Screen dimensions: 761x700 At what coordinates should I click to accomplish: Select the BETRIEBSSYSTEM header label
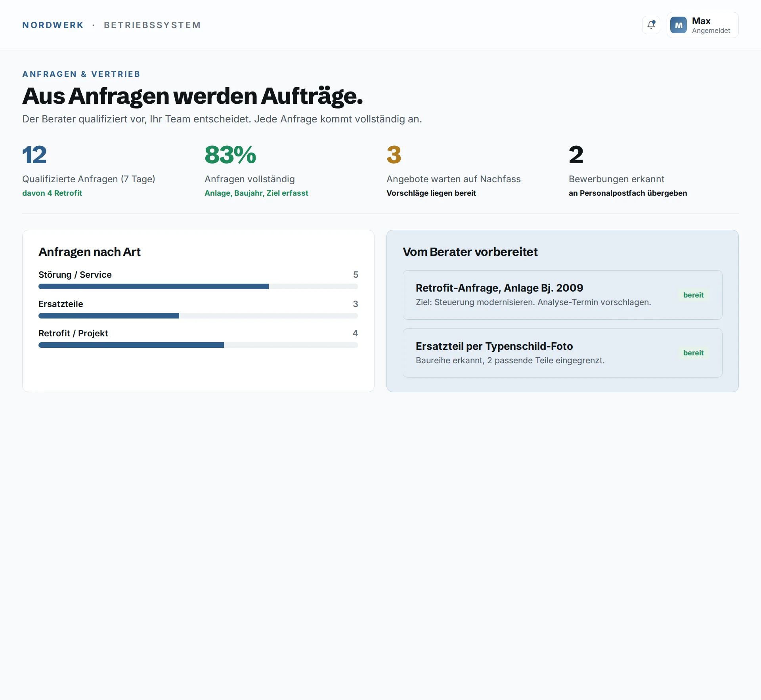click(152, 25)
